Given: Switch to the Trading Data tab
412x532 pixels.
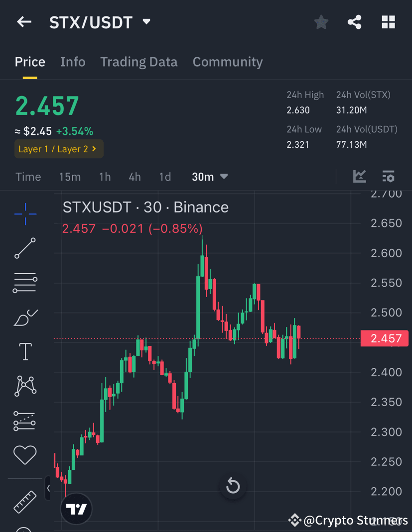Looking at the screenshot, I should click(139, 62).
